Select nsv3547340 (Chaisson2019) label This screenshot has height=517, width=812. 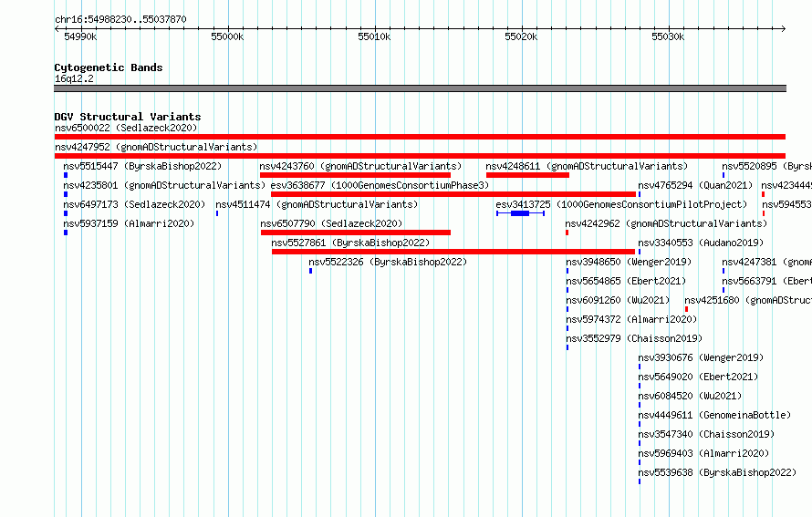click(706, 434)
